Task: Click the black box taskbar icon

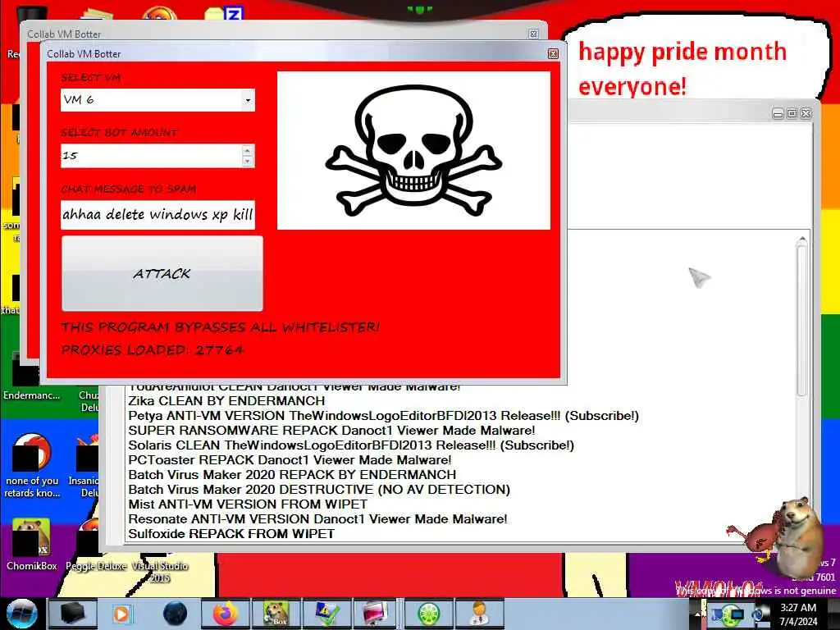Action: (x=72, y=614)
